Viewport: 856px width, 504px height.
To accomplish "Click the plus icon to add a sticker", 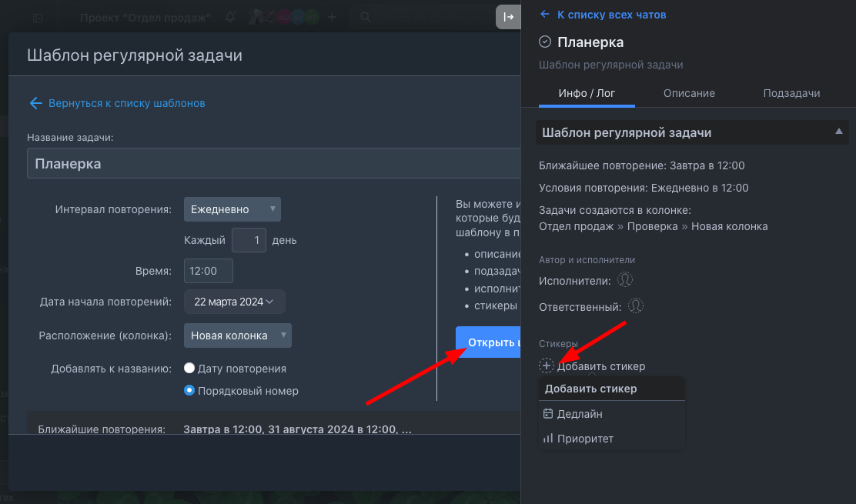I will (x=547, y=366).
